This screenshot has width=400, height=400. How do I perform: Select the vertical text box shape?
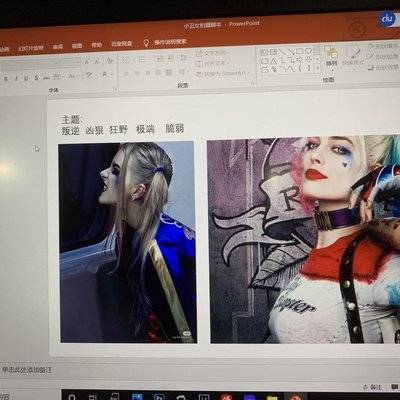coord(274,52)
